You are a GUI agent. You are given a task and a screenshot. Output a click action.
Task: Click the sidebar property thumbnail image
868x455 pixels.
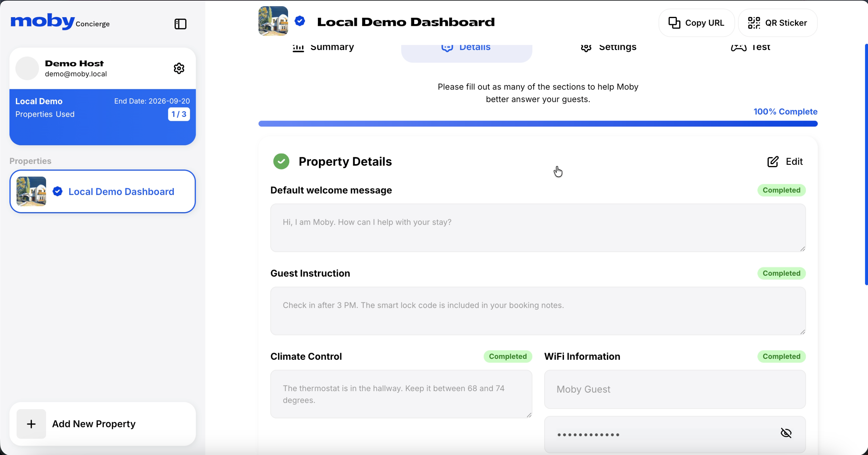coord(31,191)
